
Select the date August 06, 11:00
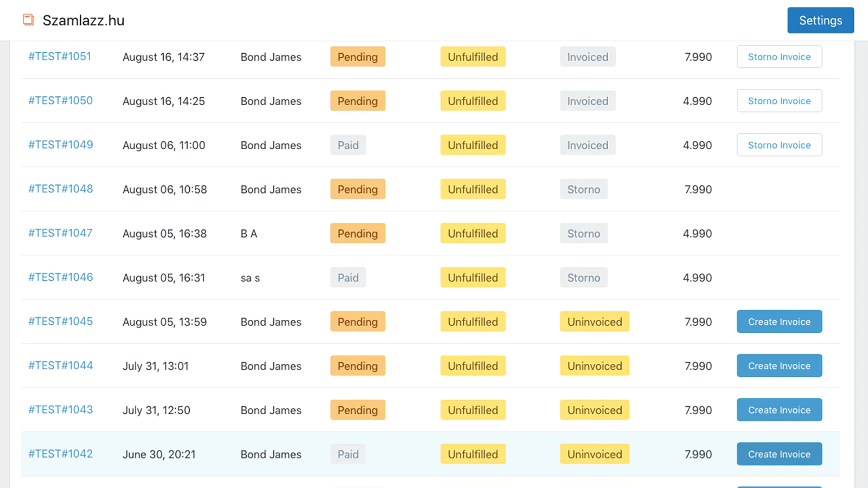[x=164, y=145]
